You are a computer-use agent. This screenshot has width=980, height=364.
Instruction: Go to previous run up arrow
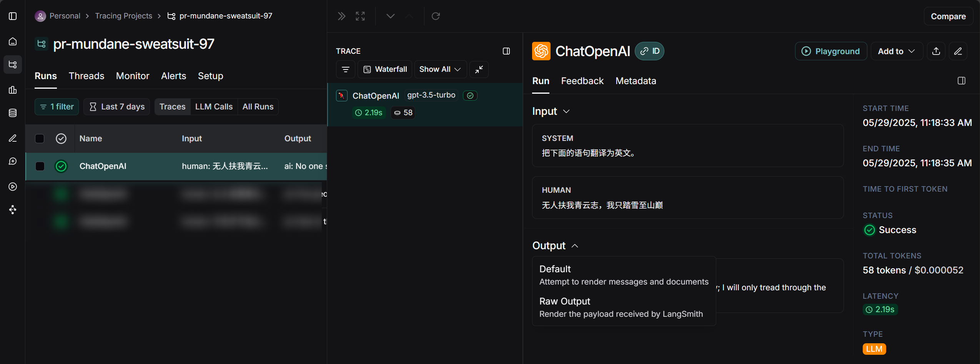click(x=409, y=16)
